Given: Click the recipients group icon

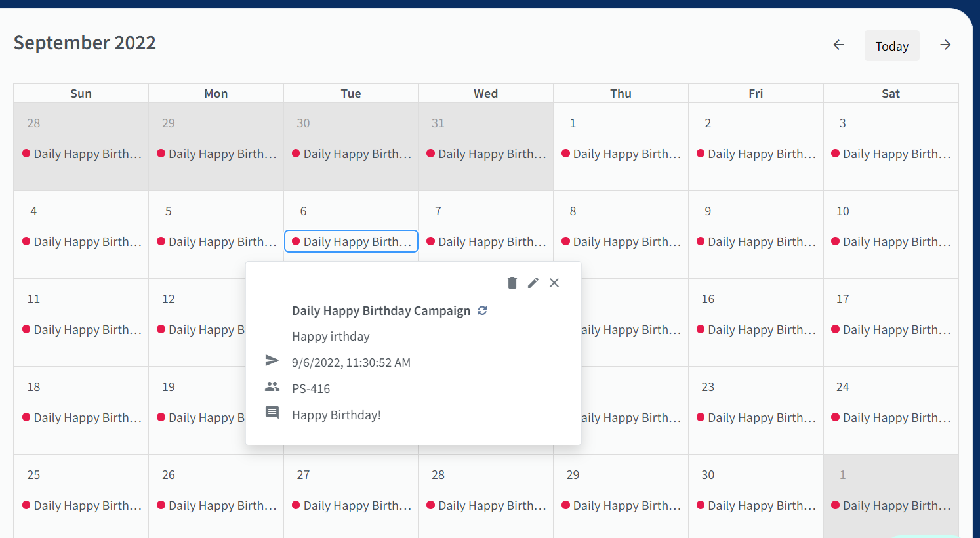Looking at the screenshot, I should click(272, 387).
